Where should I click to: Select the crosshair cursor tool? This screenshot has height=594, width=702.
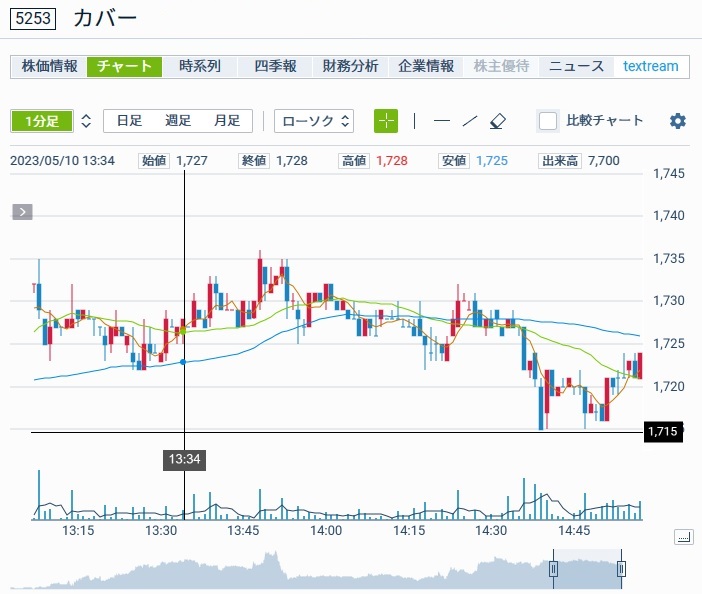[x=386, y=121]
